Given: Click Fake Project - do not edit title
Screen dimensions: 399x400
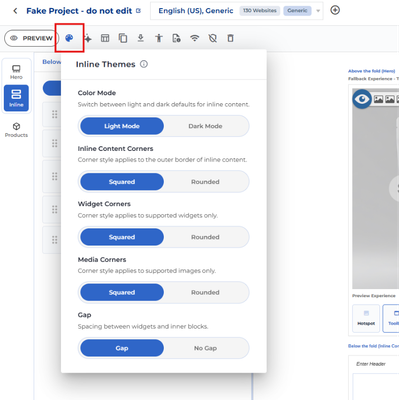Looking at the screenshot, I should 79,11.
